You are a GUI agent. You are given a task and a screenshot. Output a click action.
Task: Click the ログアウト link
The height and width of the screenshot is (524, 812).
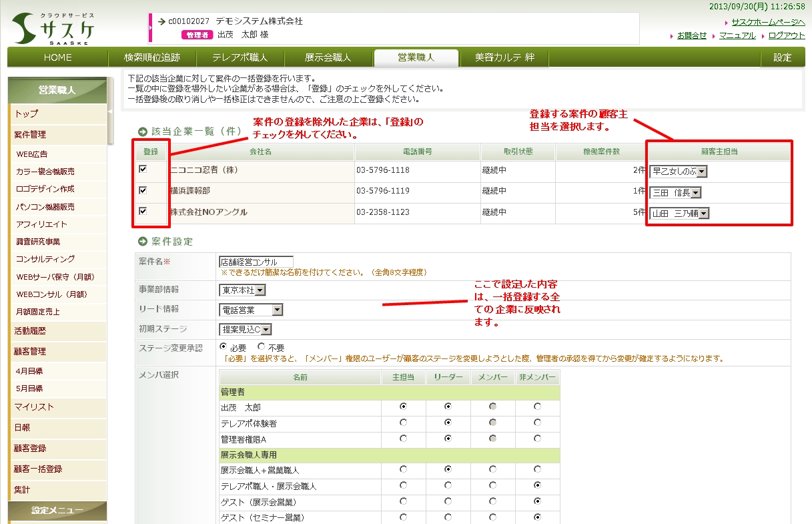tap(787, 35)
